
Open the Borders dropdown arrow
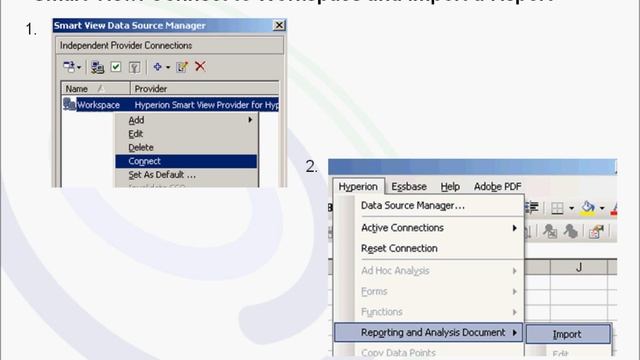pyautogui.click(x=571, y=209)
